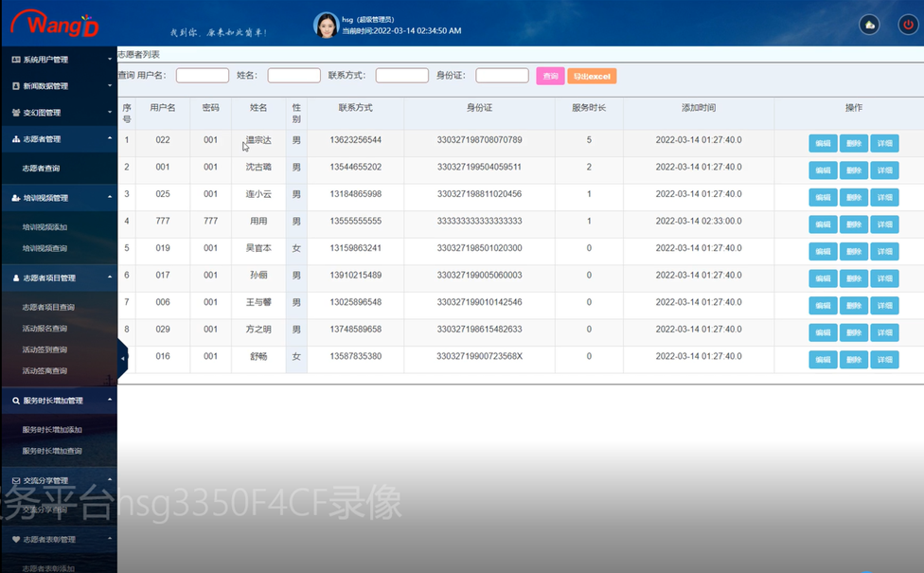
Task: Click the 服务时长增加管理 magnifier icon
Action: coord(16,401)
